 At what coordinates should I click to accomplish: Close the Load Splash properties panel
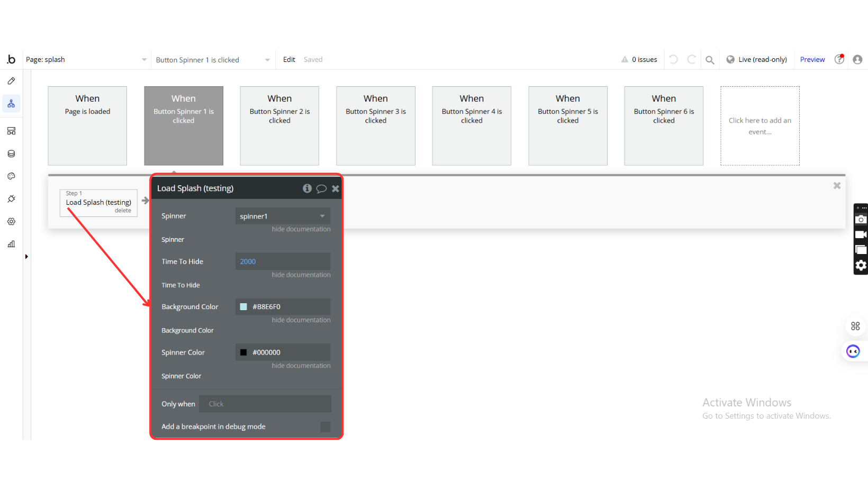click(x=336, y=188)
